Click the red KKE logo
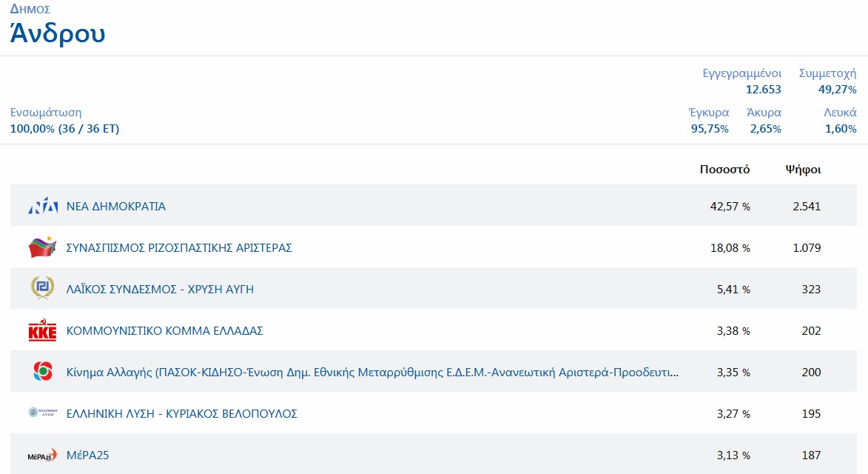The image size is (868, 474). pos(42,331)
